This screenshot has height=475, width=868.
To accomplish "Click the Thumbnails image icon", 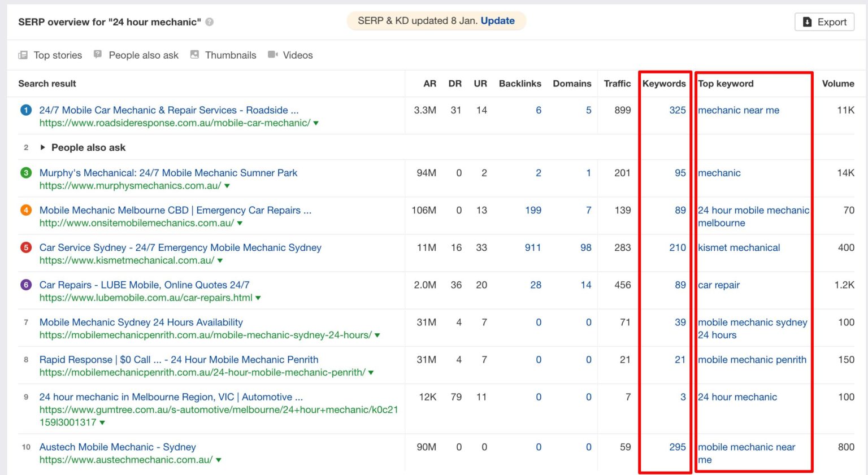I will pos(194,55).
